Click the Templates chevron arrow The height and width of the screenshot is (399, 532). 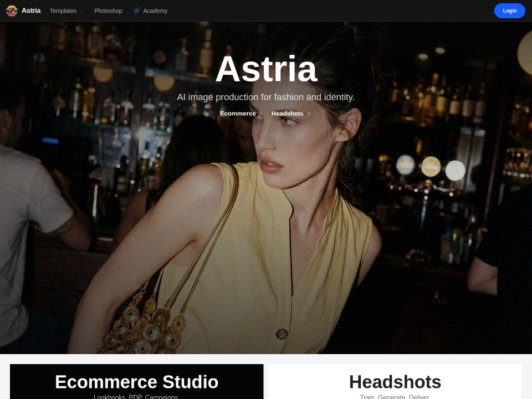pyautogui.click(x=81, y=11)
